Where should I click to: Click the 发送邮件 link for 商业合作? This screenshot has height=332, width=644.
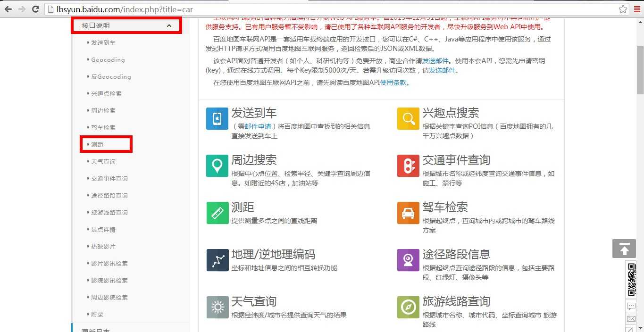(435, 61)
